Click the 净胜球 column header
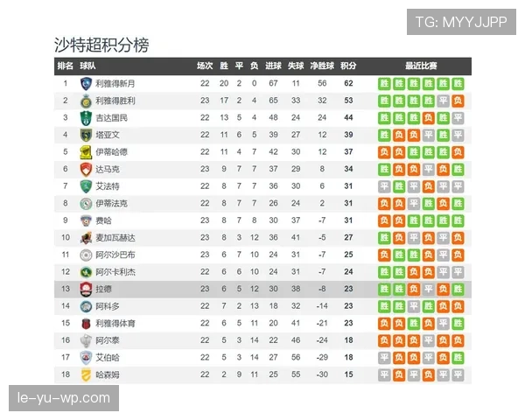The height and width of the screenshot is (420, 525). pyautogui.click(x=322, y=66)
